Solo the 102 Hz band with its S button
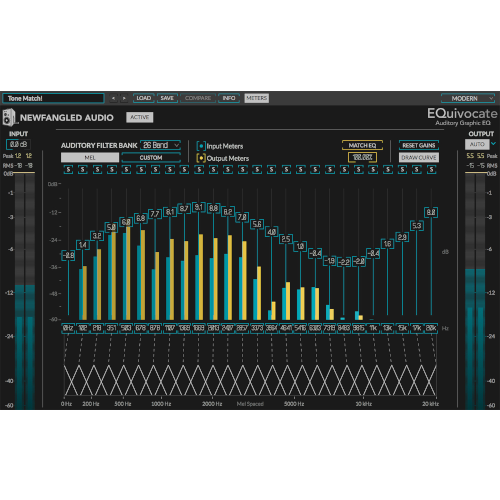Image resolution: width=500 pixels, height=500 pixels. click(83, 170)
